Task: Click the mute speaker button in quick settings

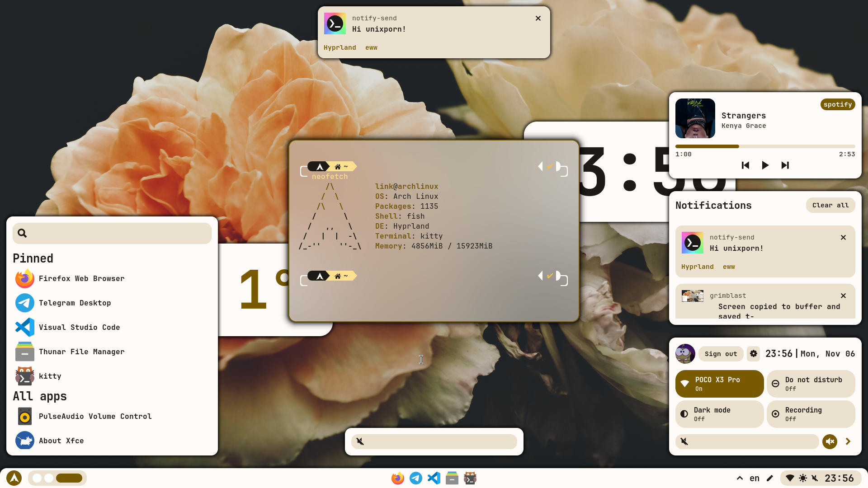Action: click(830, 441)
